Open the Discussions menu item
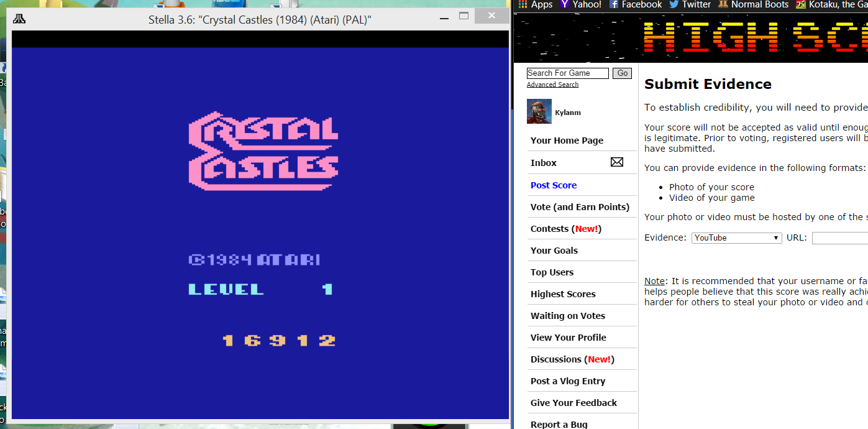This screenshot has width=868, height=429. click(572, 359)
